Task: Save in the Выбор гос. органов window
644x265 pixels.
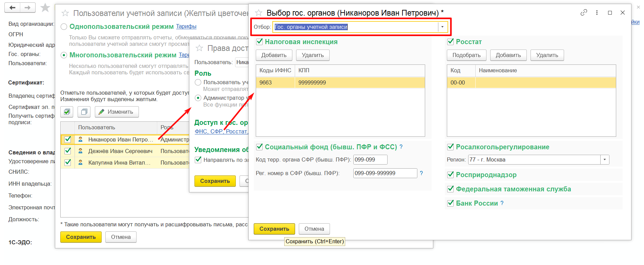Action: [274, 229]
